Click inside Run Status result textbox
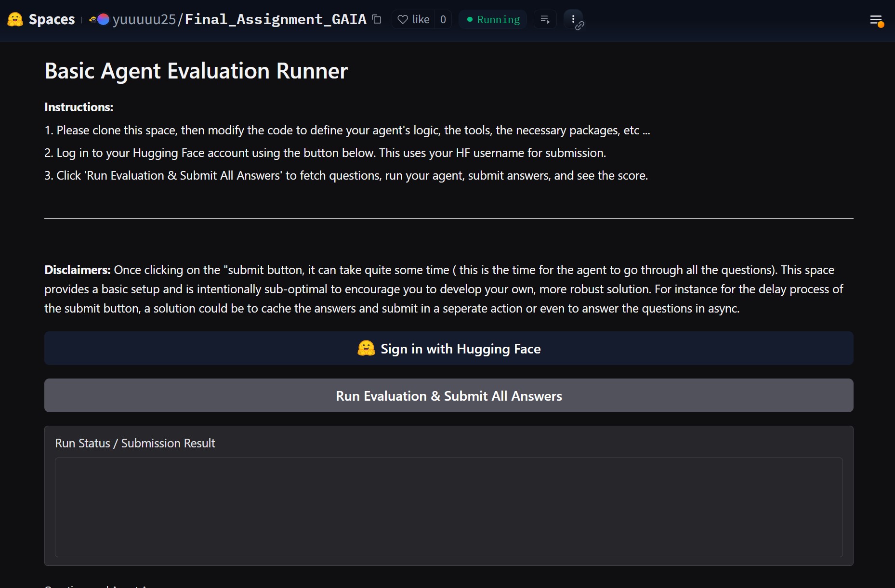Screen dimensions: 895x588 (448, 507)
